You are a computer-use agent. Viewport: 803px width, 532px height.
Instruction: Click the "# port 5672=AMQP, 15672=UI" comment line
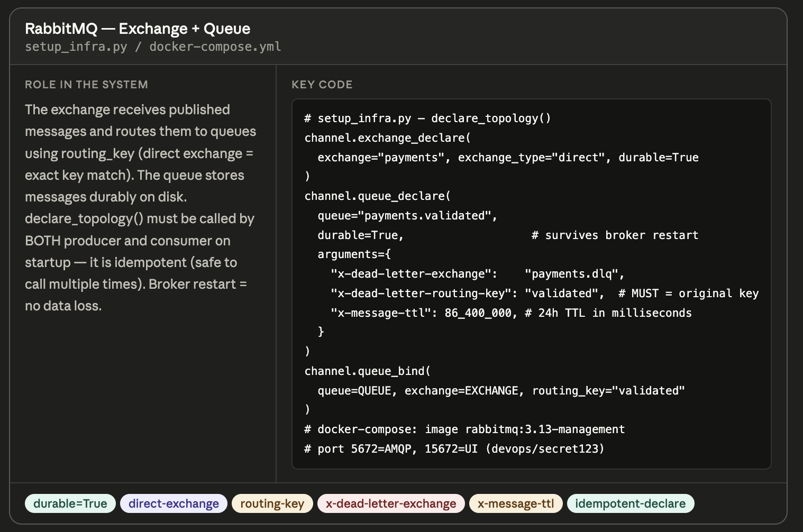click(454, 448)
